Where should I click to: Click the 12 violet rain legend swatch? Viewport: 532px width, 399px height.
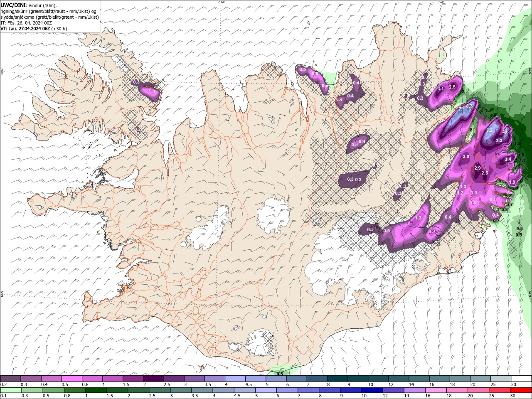pos(394,390)
